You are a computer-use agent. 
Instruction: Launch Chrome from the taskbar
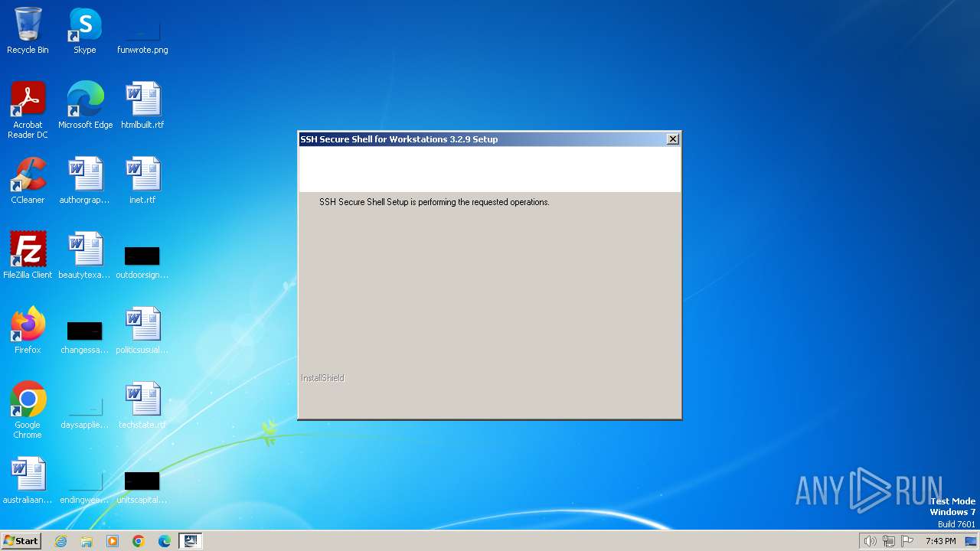tap(139, 541)
